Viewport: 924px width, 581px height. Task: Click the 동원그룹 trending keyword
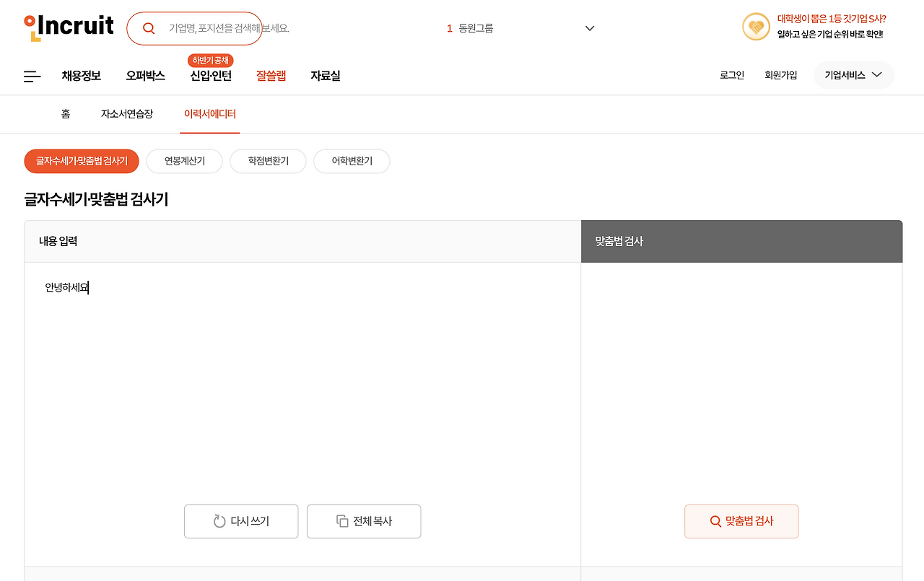click(476, 28)
